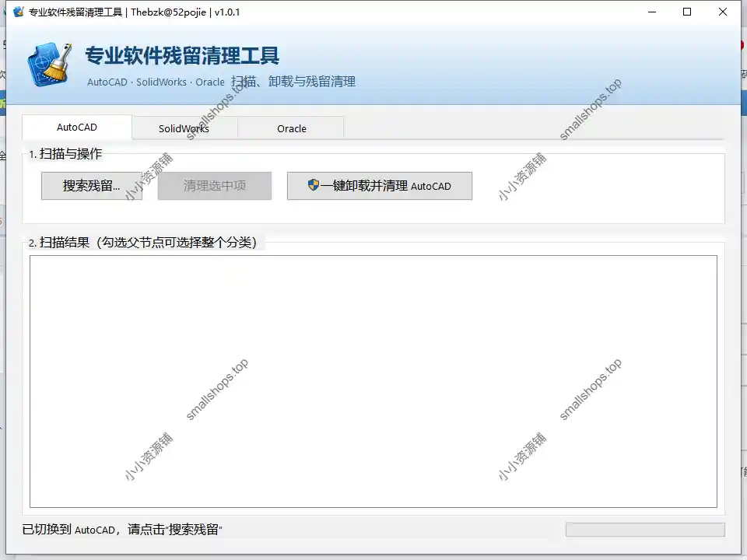The height and width of the screenshot is (560, 747).
Task: Click the status text 已切换到 AutoCAD
Action: pos(122,530)
